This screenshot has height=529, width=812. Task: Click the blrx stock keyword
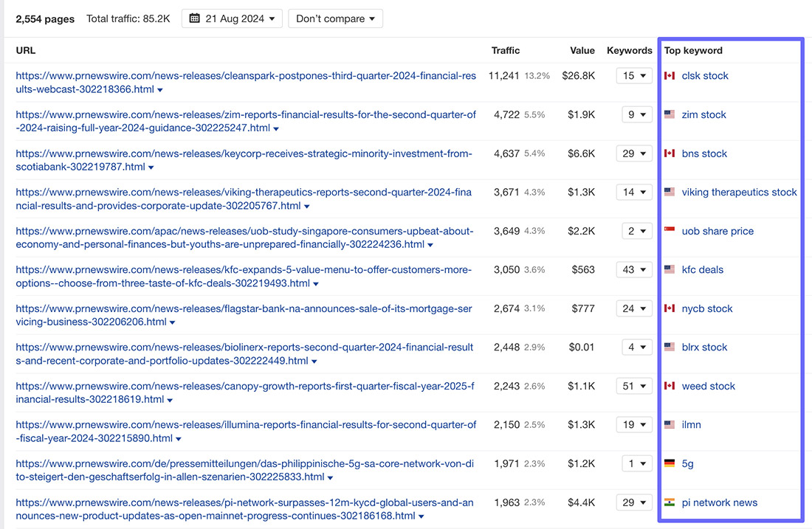click(704, 348)
